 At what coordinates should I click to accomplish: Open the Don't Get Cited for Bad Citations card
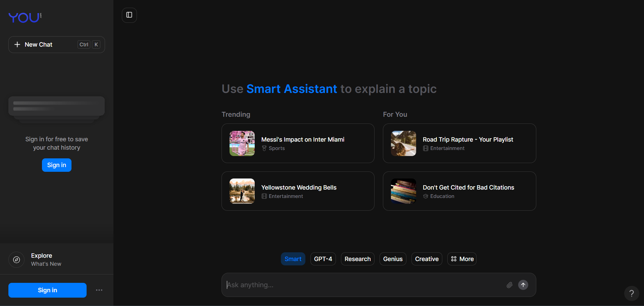pos(459,191)
